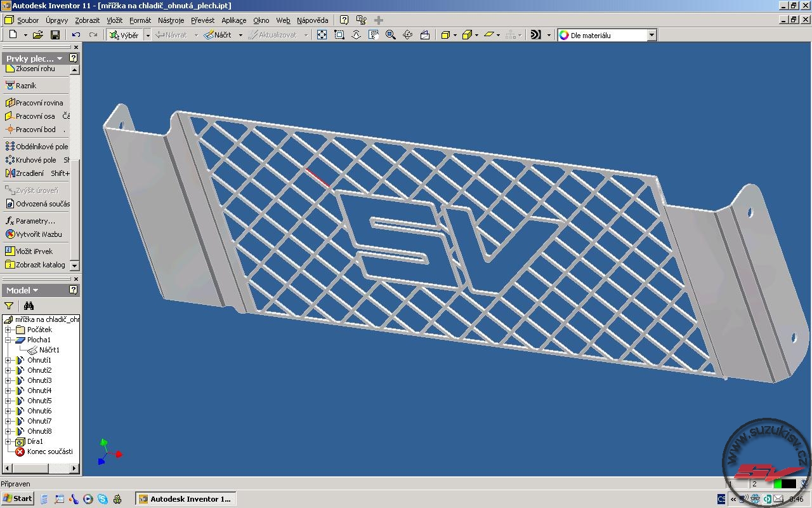Viewport: 812px width, 508px height.
Task: Click the Windows Start button
Action: (x=17, y=498)
